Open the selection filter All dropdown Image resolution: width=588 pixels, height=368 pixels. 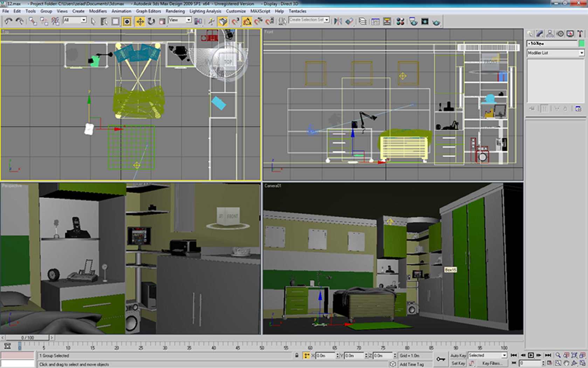click(x=75, y=20)
